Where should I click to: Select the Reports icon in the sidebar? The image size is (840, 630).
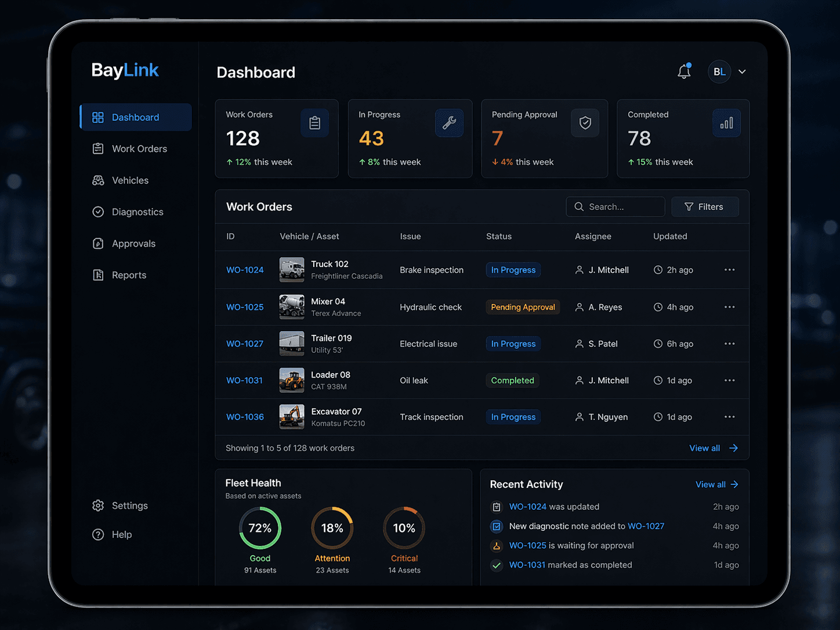point(98,274)
